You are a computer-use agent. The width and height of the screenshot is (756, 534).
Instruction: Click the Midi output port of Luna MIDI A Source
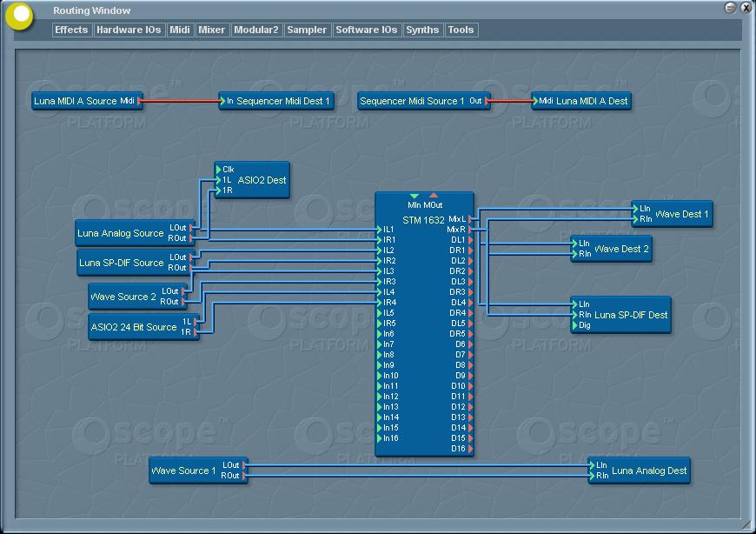pyautogui.click(x=139, y=101)
